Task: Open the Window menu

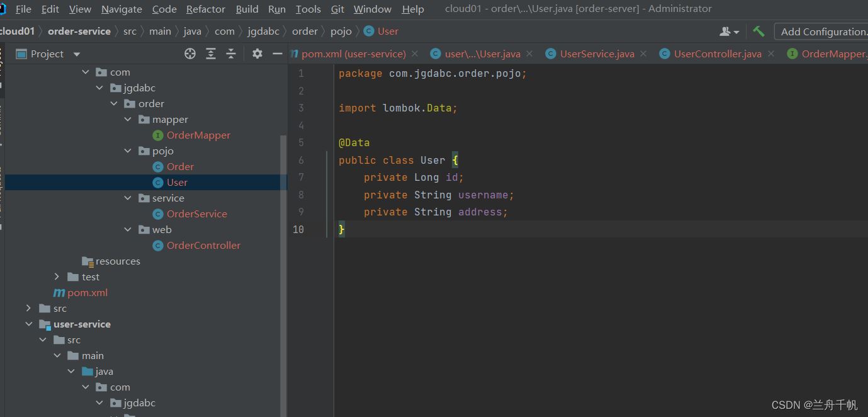Action: point(373,9)
